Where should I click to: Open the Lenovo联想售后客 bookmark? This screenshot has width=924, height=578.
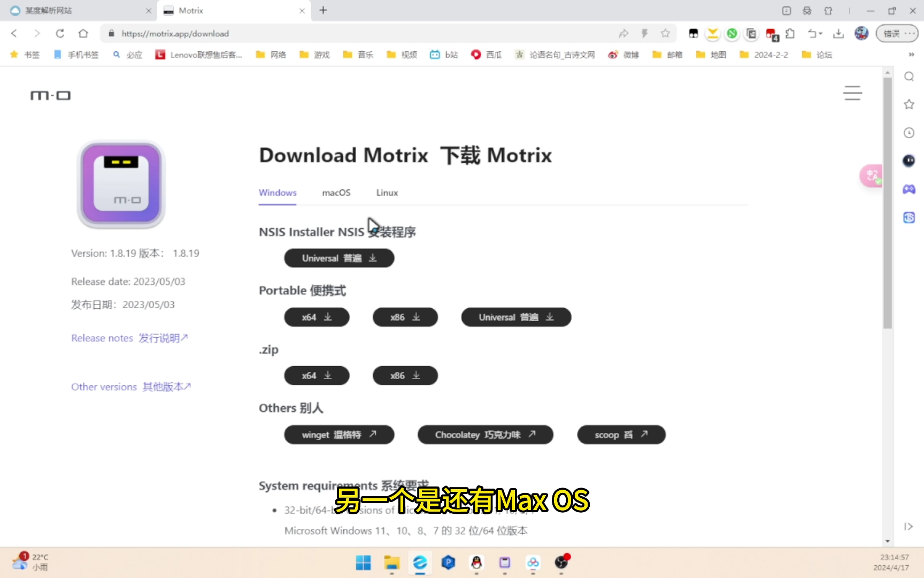tap(198, 55)
